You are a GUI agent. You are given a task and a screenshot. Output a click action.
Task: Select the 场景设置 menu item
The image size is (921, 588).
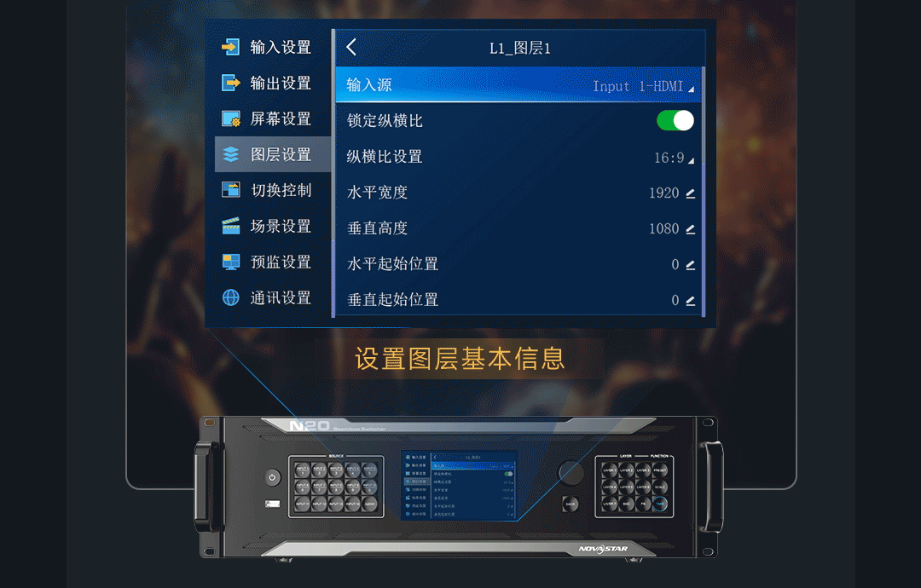click(281, 226)
